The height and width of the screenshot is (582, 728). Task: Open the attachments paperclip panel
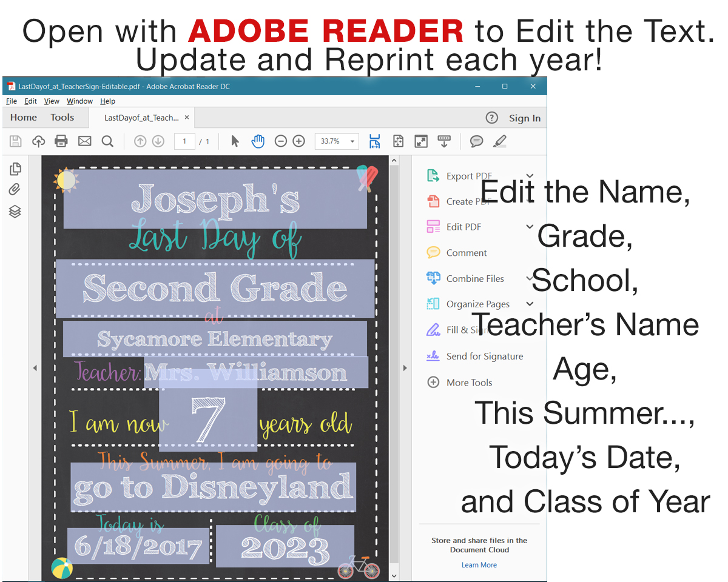pos(15,190)
